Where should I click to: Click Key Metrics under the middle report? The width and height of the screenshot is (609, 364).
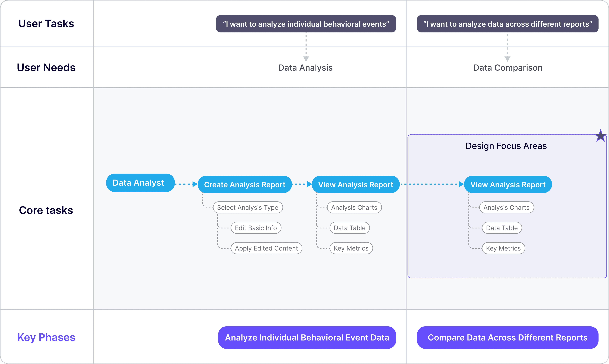(351, 248)
